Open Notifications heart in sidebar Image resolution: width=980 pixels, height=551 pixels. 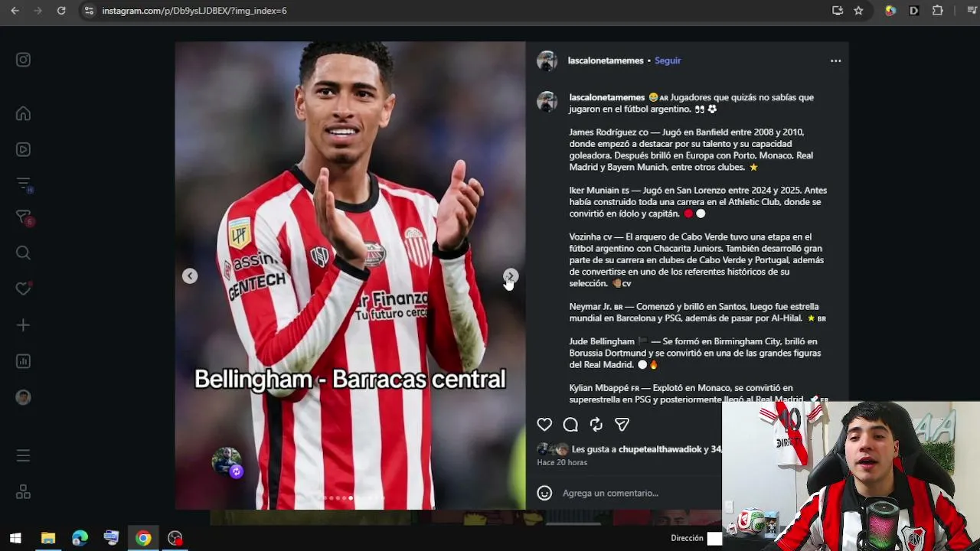[x=24, y=289]
